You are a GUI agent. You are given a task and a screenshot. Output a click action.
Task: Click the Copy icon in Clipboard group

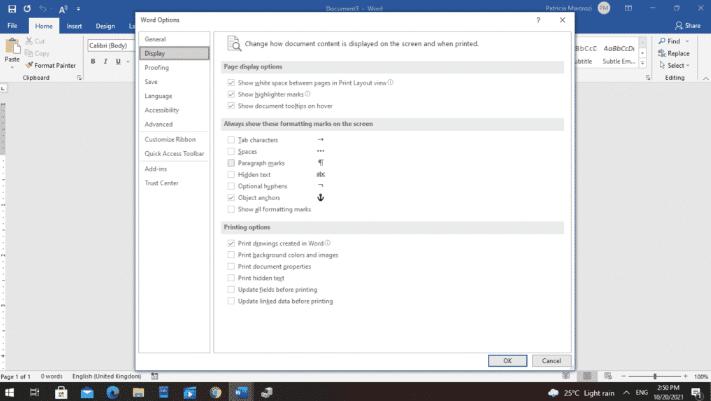pos(29,53)
